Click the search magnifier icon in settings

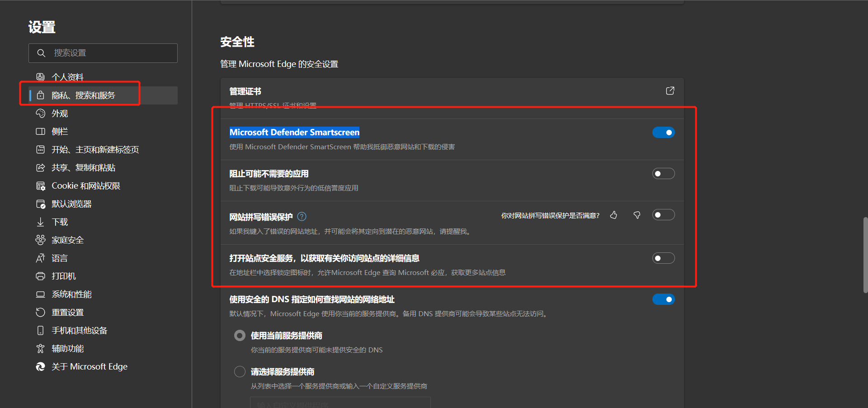41,53
